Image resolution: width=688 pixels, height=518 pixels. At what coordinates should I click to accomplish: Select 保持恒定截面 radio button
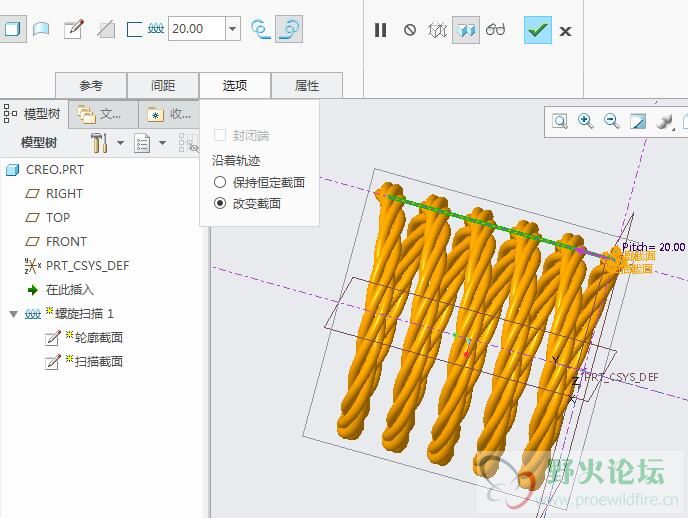(220, 182)
